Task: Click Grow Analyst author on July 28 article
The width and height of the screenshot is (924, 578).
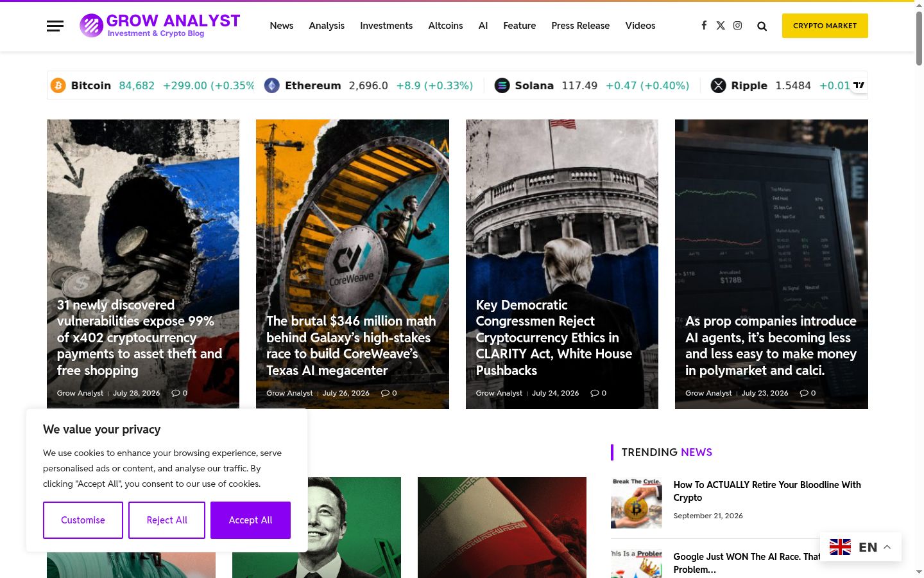Action: click(x=80, y=393)
